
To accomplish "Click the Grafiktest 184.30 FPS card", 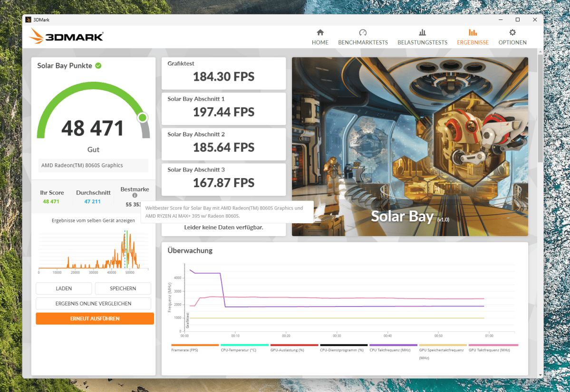I will [223, 73].
